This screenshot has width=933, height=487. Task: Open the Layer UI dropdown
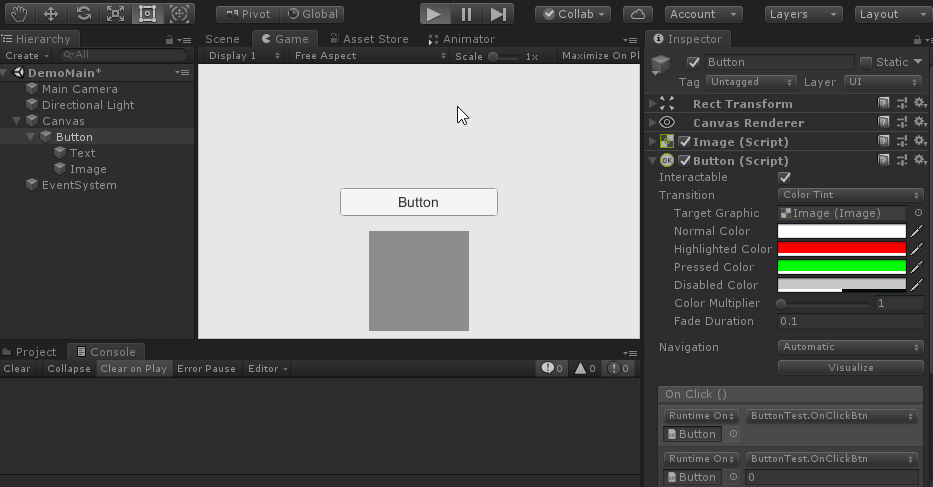(883, 82)
